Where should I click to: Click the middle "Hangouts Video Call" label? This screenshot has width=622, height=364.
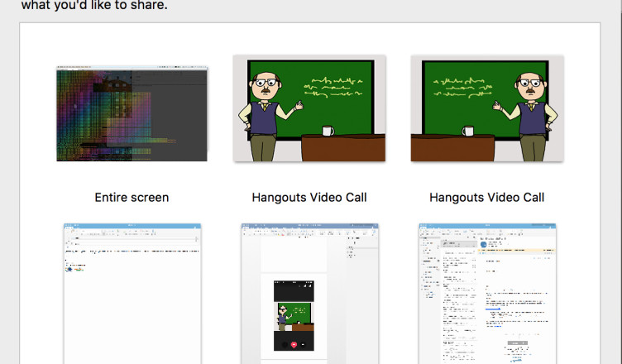(309, 198)
